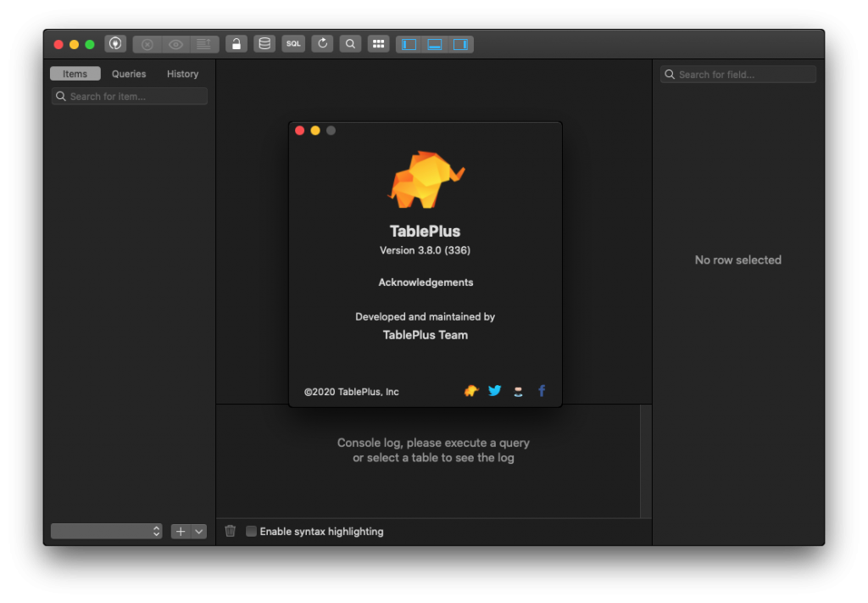The image size is (868, 603).
Task: Toggle the bottom console panel
Action: [435, 44]
